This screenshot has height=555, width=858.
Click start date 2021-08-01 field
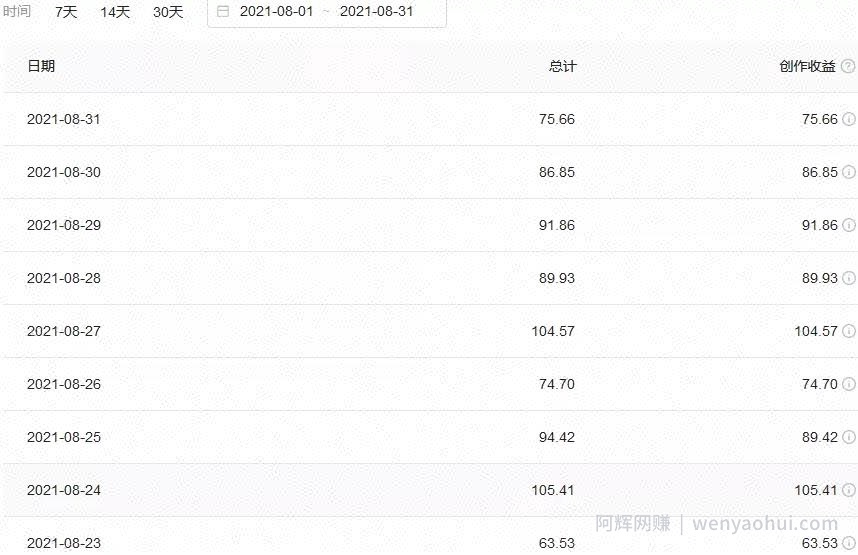pyautogui.click(x=276, y=11)
